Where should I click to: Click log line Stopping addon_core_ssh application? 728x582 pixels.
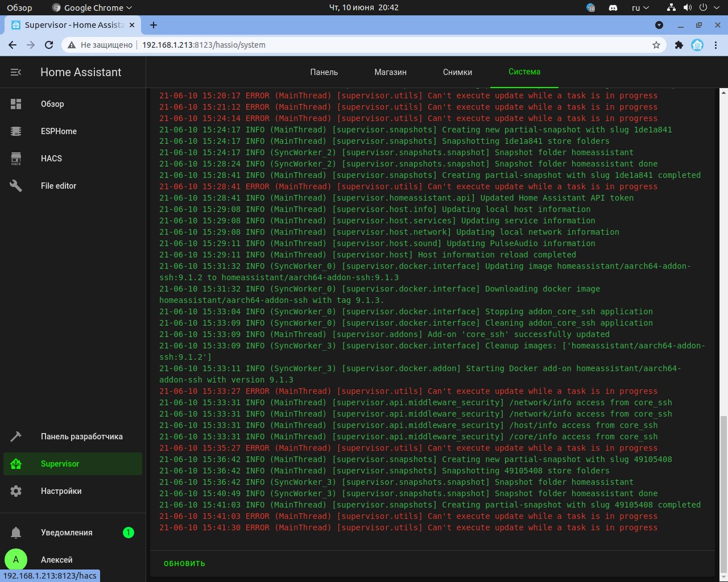coord(406,311)
